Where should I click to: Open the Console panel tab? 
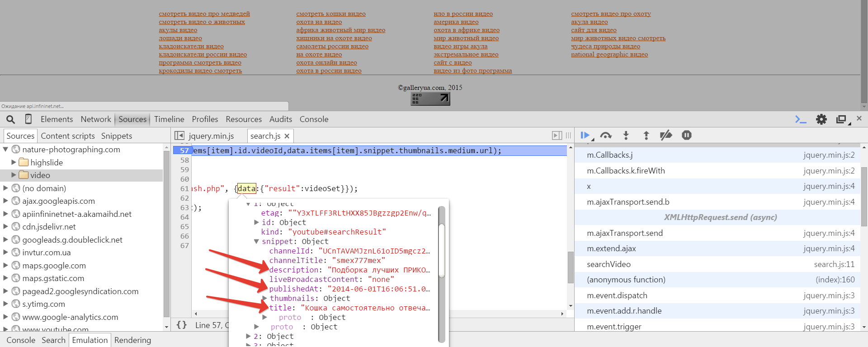pyautogui.click(x=314, y=119)
